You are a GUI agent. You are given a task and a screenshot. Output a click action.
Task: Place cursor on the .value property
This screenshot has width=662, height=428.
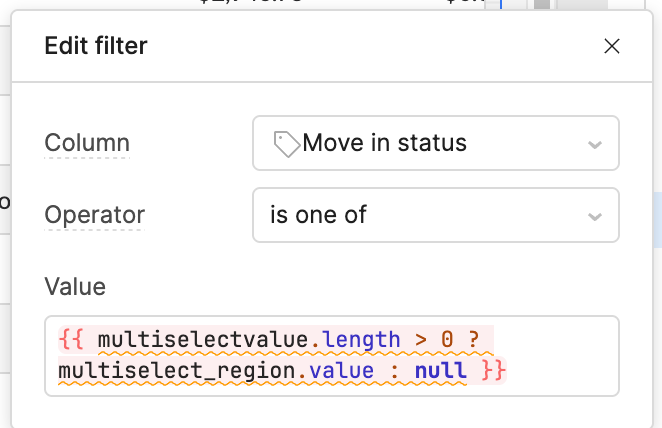(336, 371)
